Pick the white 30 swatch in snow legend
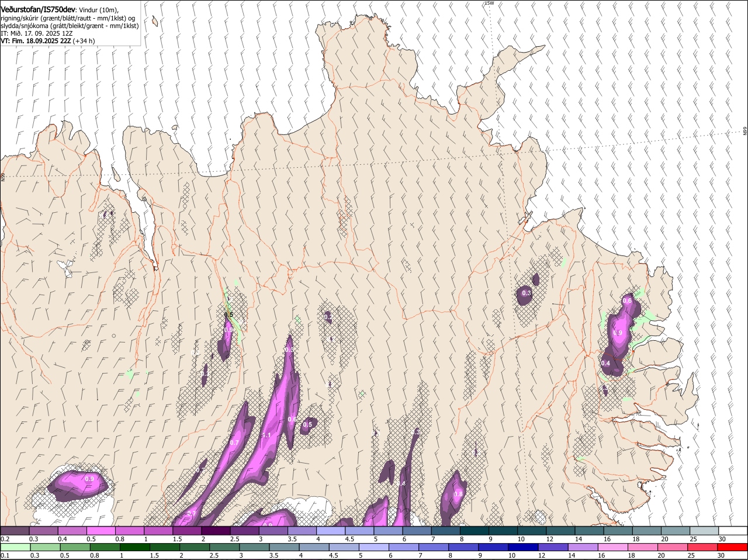The width and height of the screenshot is (748, 560). (x=733, y=530)
